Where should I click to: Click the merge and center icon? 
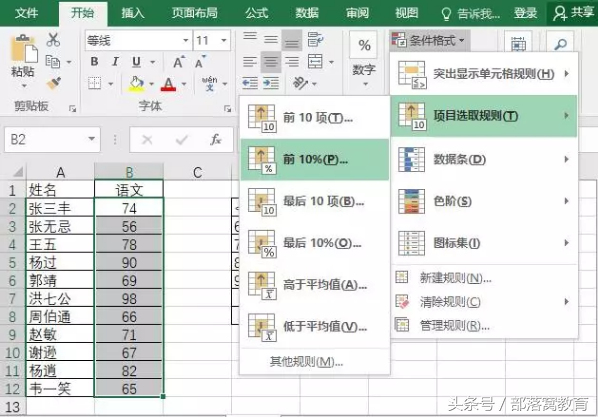pyautogui.click(x=316, y=61)
